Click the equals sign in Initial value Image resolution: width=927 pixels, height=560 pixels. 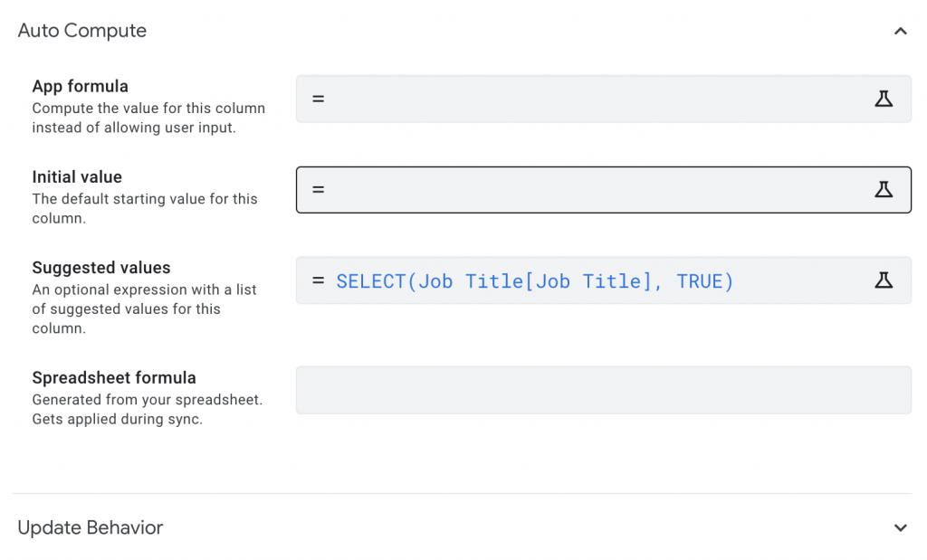point(318,189)
